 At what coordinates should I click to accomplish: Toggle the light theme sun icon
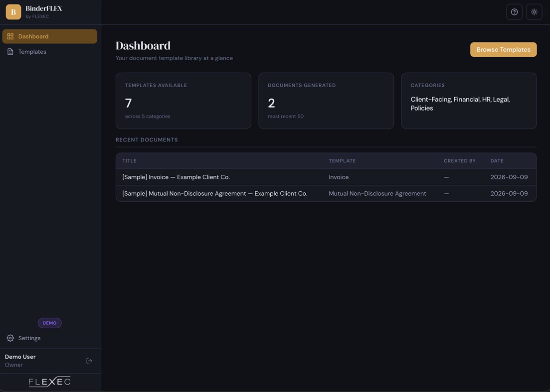[534, 12]
